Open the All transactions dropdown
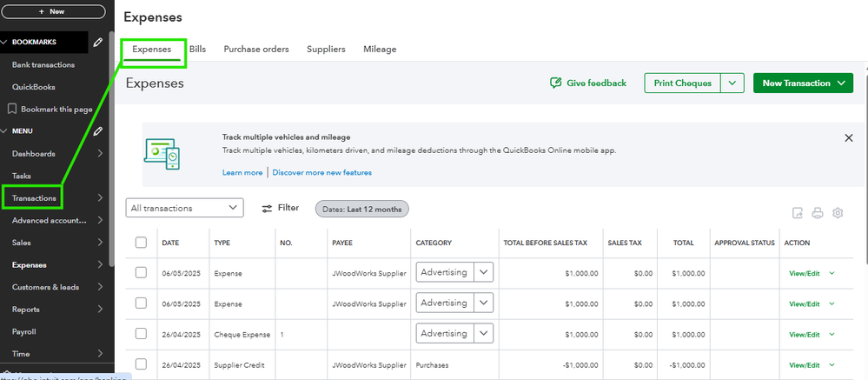Screen dimensions: 868x380 coord(184,208)
